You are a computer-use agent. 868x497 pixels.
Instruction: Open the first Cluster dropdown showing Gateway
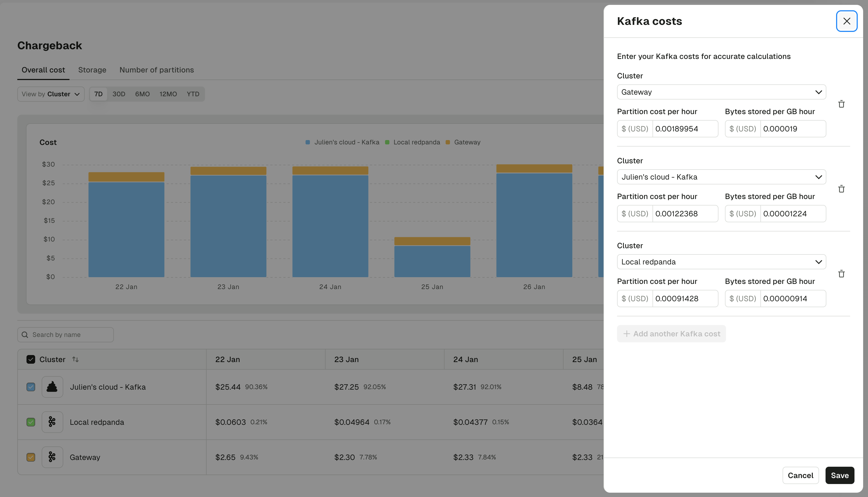721,92
